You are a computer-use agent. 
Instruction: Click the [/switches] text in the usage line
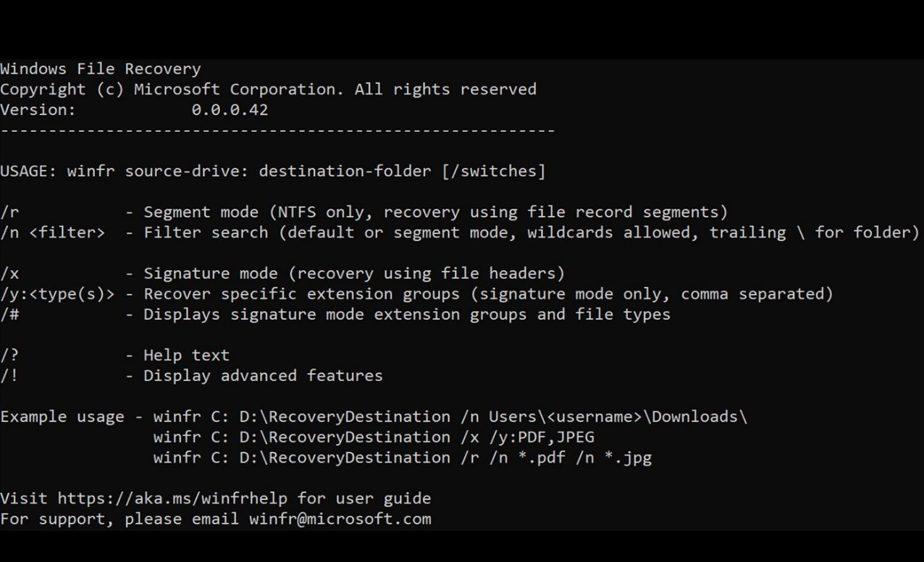(493, 172)
